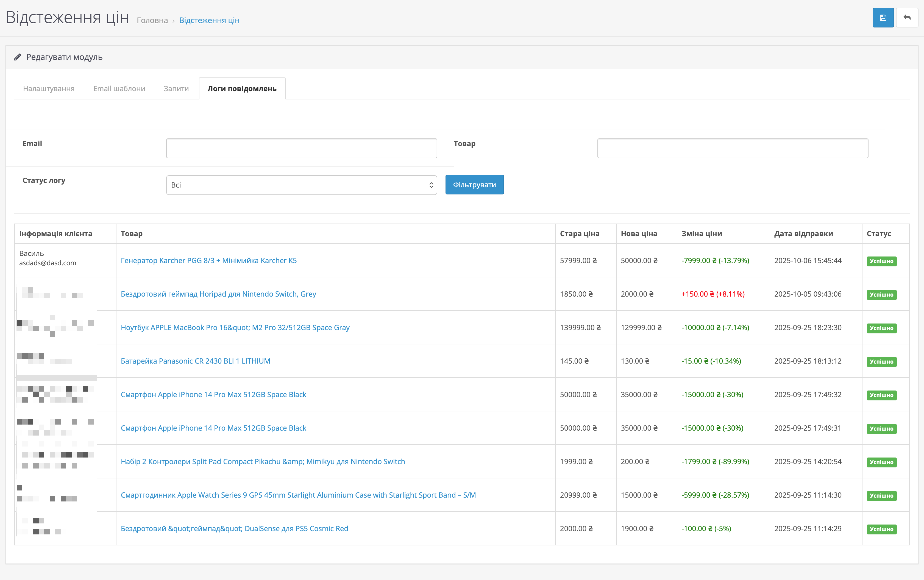Switch to the Запити tab
This screenshot has height=580, width=924.
coord(176,89)
